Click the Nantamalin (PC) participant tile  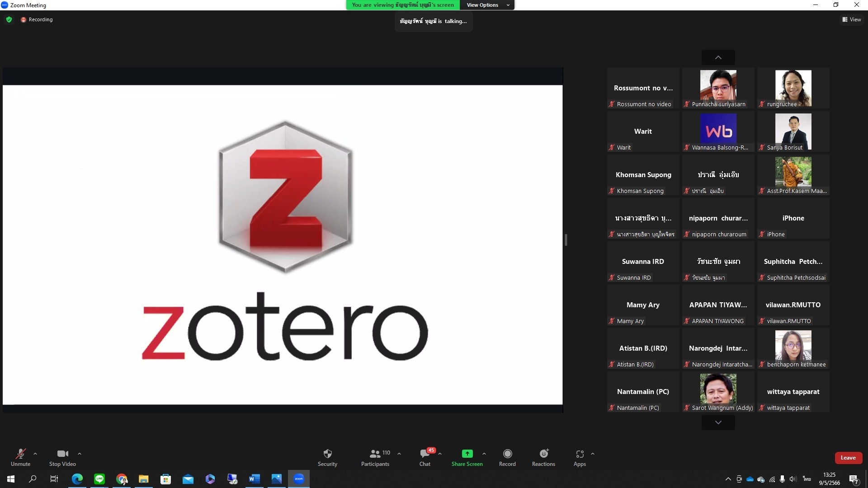click(643, 392)
